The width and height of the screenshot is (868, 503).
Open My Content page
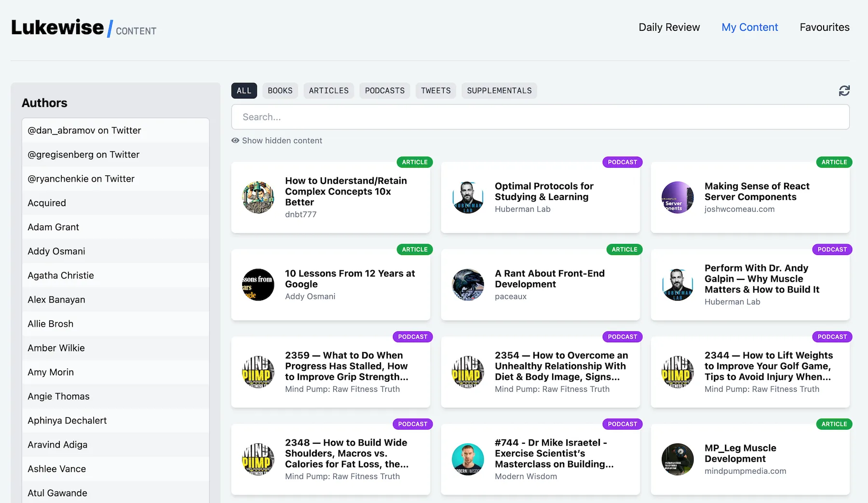pyautogui.click(x=749, y=27)
